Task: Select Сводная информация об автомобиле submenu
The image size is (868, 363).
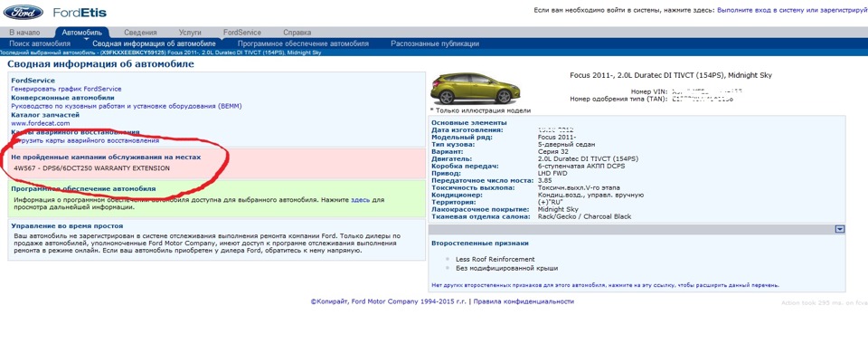Action: click(x=154, y=43)
